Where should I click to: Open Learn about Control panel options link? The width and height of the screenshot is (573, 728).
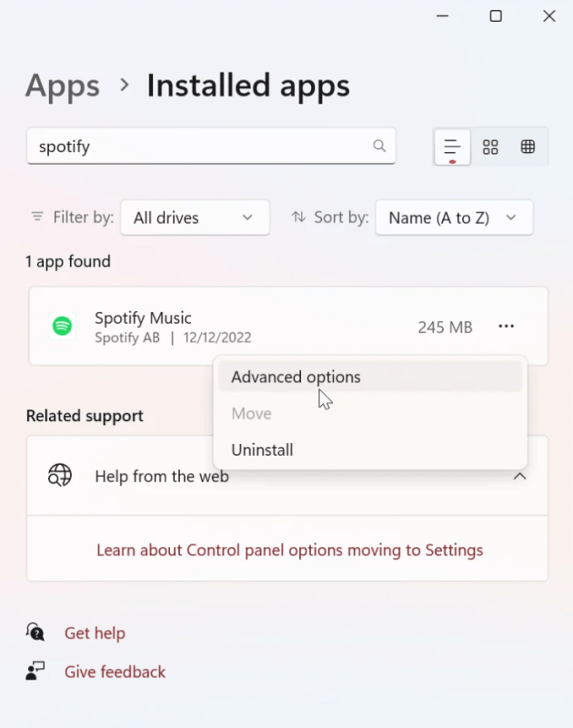tap(289, 551)
